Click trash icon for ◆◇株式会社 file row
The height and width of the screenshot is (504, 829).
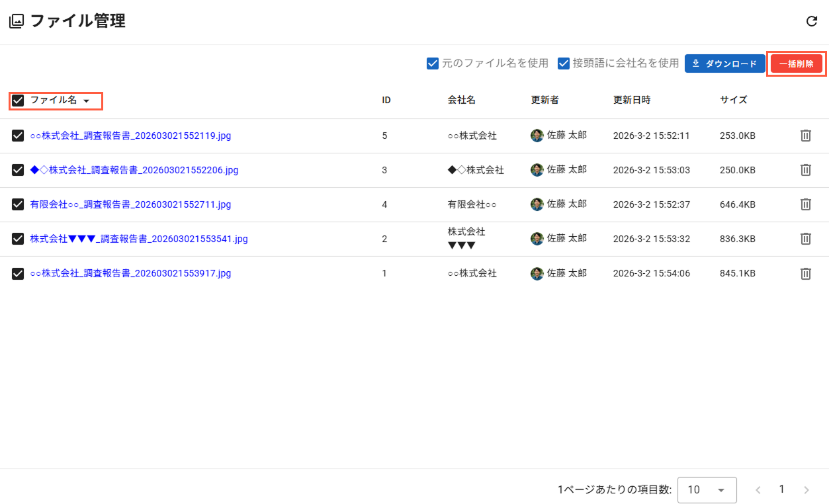(805, 170)
